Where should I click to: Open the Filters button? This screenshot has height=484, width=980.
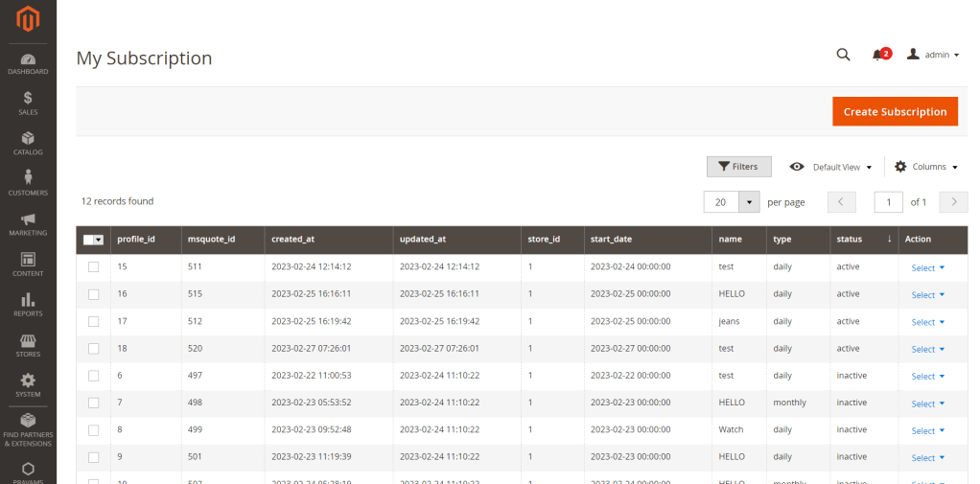pyautogui.click(x=738, y=167)
